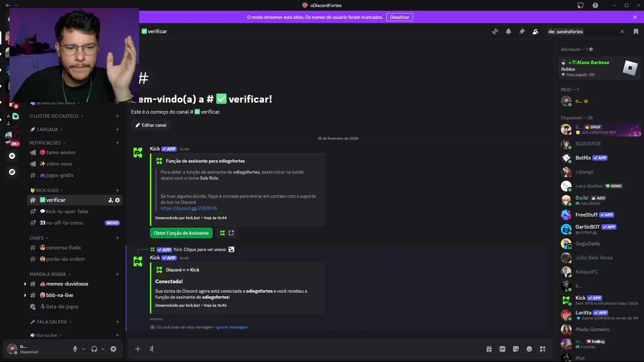
Task: Open conversa-fiada channel
Action: (x=74, y=247)
